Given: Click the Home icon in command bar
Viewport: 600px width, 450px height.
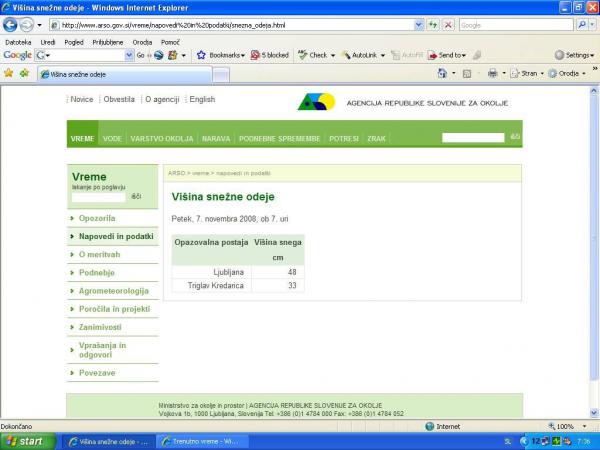Looking at the screenshot, I should (x=443, y=73).
